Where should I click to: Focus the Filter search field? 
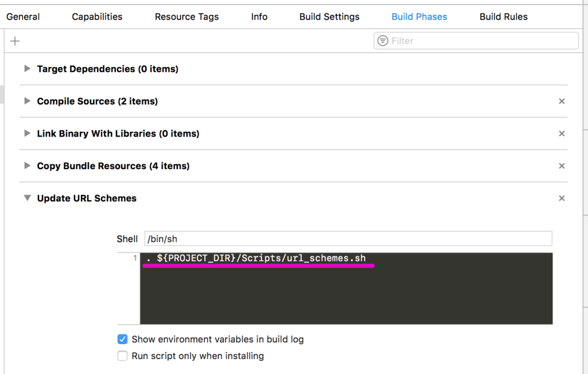(x=476, y=41)
